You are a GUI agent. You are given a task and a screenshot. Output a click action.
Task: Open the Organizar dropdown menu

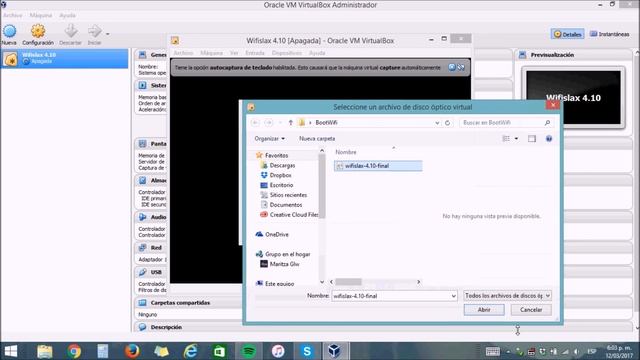269,139
